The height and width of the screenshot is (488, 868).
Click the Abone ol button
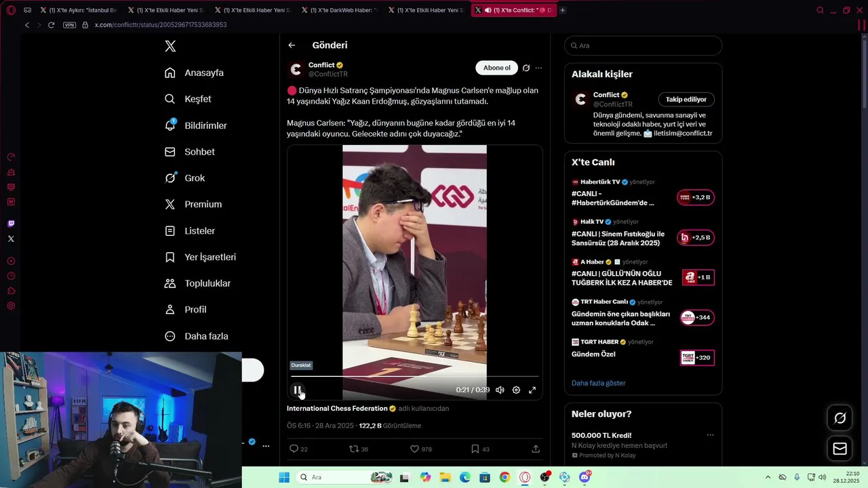point(496,68)
